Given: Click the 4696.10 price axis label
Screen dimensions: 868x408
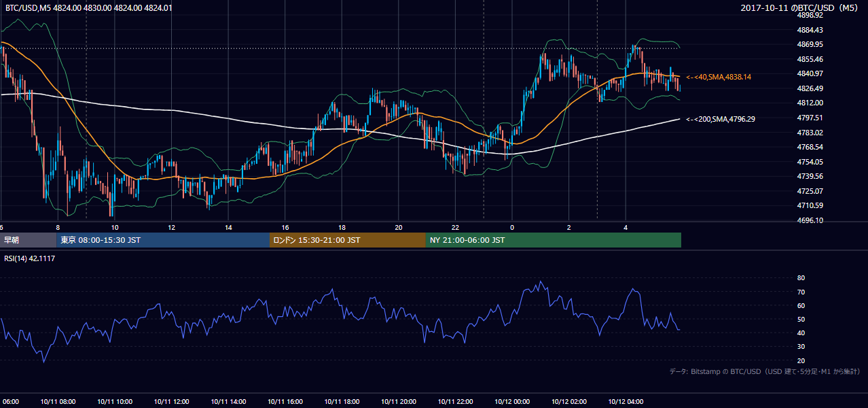Looking at the screenshot, I should pos(810,220).
